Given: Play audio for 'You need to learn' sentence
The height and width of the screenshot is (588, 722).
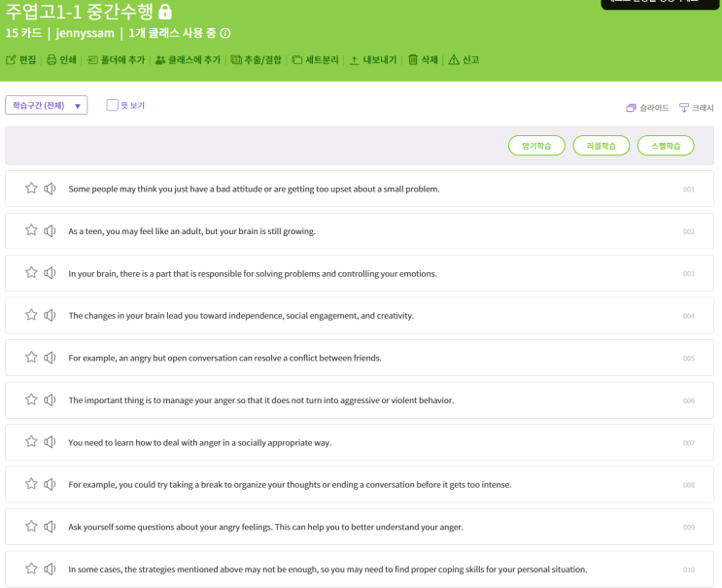Looking at the screenshot, I should [50, 442].
